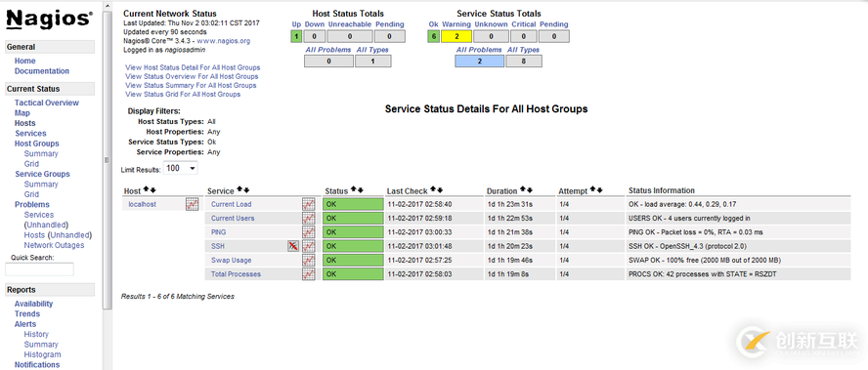Open the graph icon for Total Processes service
The height and width of the screenshot is (370, 868).
[x=308, y=273]
